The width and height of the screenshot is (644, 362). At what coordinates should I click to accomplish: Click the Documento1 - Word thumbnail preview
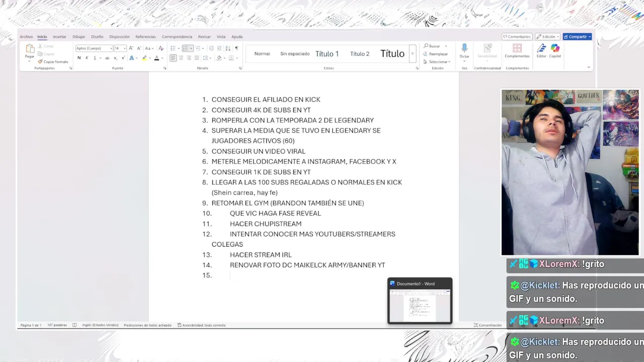(420, 301)
